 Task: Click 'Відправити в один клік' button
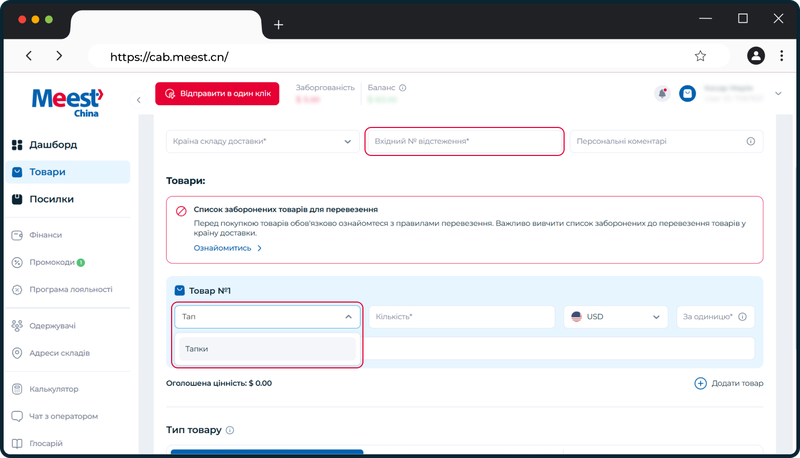click(217, 94)
